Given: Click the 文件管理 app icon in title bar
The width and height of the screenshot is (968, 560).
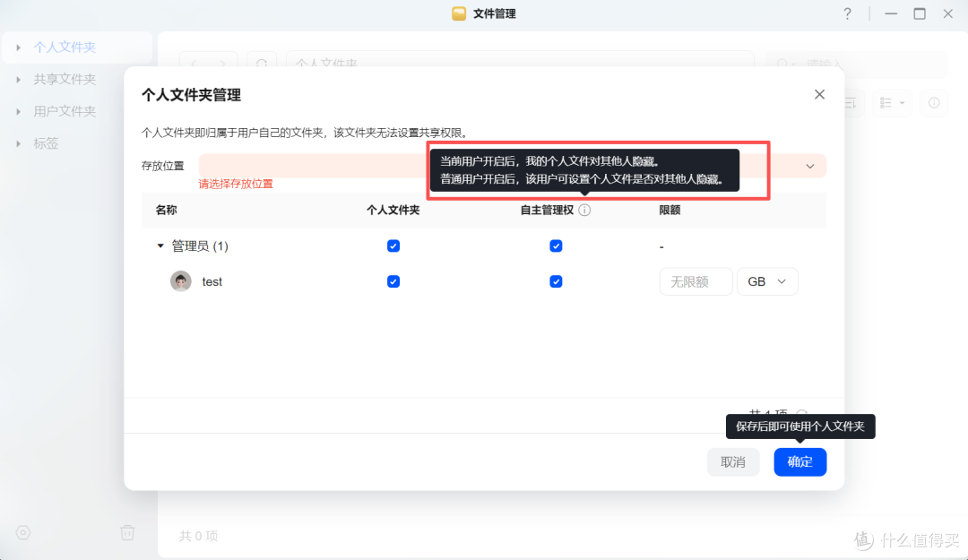Looking at the screenshot, I should coord(459,13).
